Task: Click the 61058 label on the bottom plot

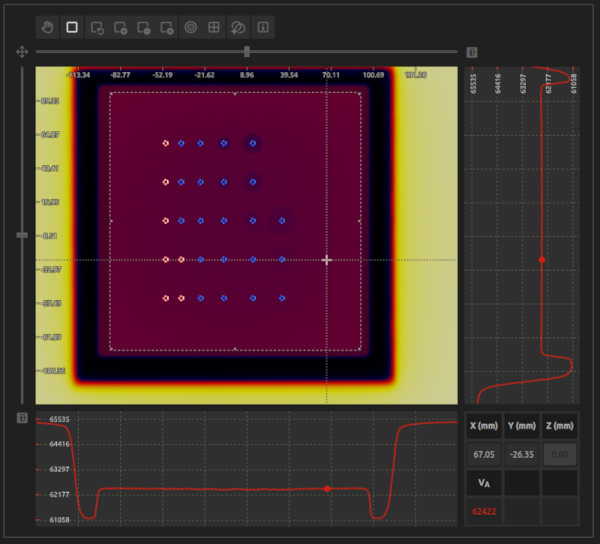Action: [x=59, y=520]
